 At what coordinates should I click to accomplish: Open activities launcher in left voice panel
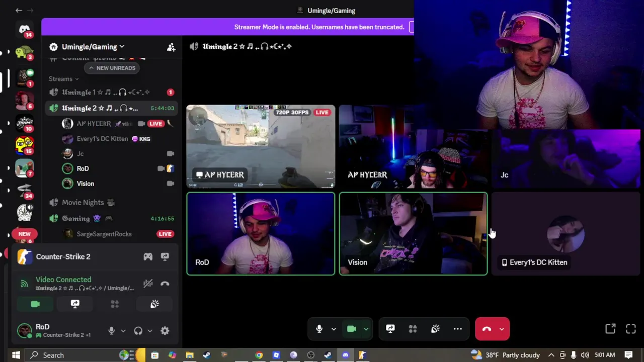point(115,304)
